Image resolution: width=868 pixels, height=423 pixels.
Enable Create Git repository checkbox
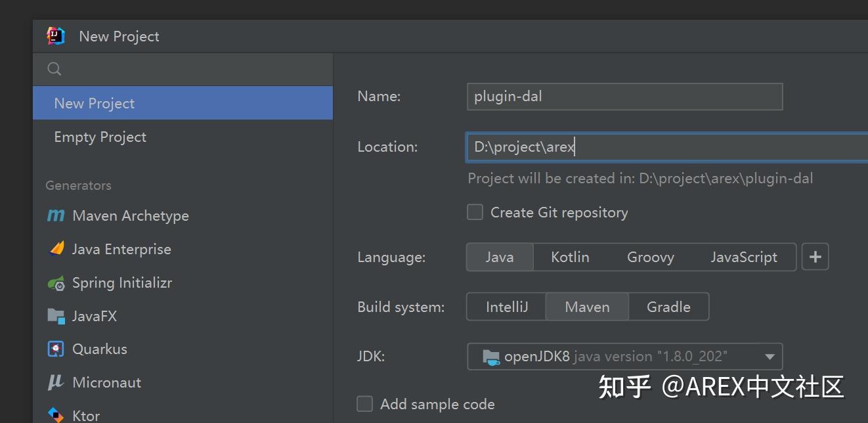coord(475,212)
